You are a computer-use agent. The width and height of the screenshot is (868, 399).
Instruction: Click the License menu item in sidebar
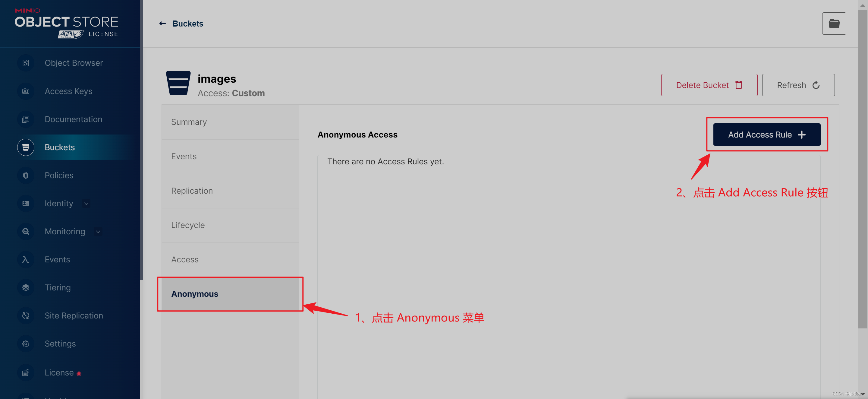[x=60, y=371]
